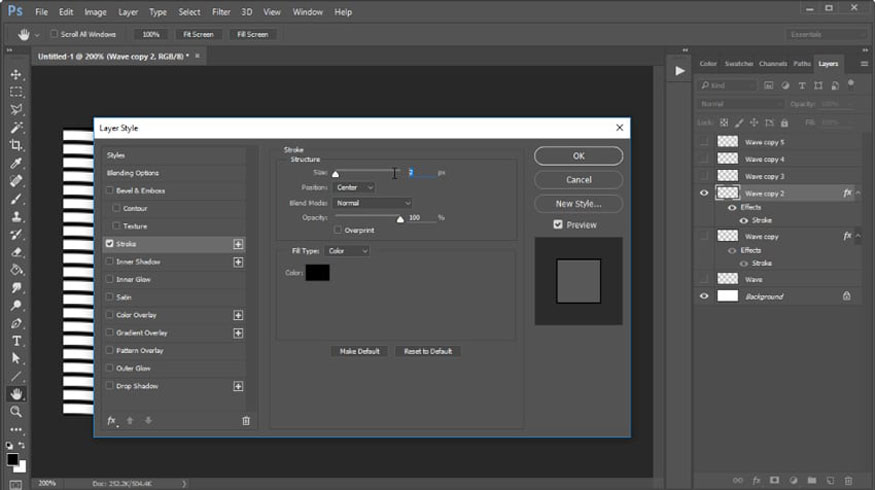Add another Drop Shadow with plus icon
This screenshot has height=490, width=875.
point(238,386)
